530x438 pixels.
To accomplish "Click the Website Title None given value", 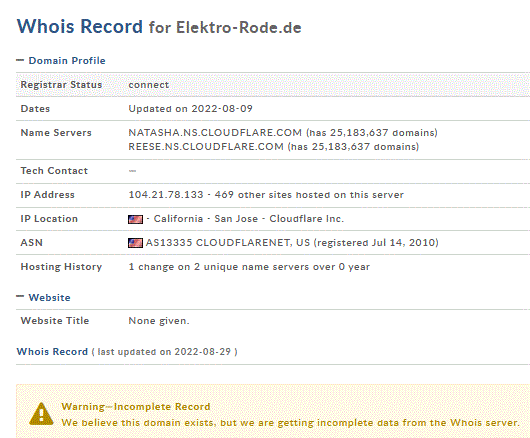I will pos(159,320).
